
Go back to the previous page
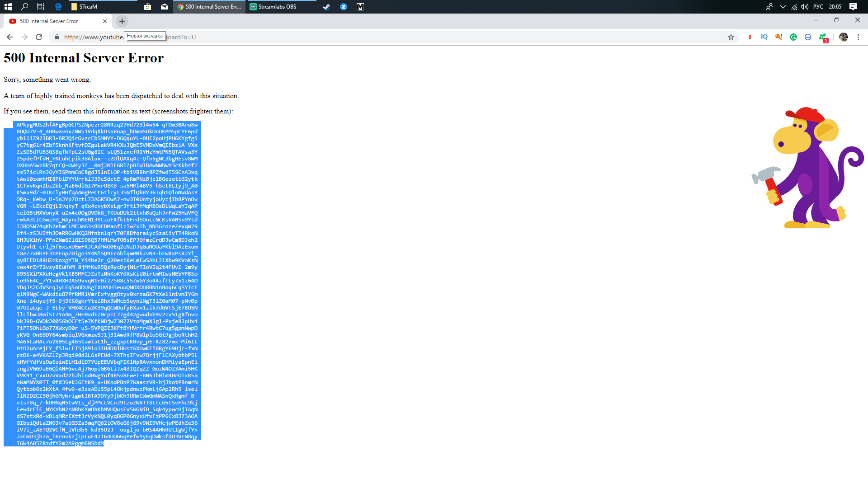point(10,37)
